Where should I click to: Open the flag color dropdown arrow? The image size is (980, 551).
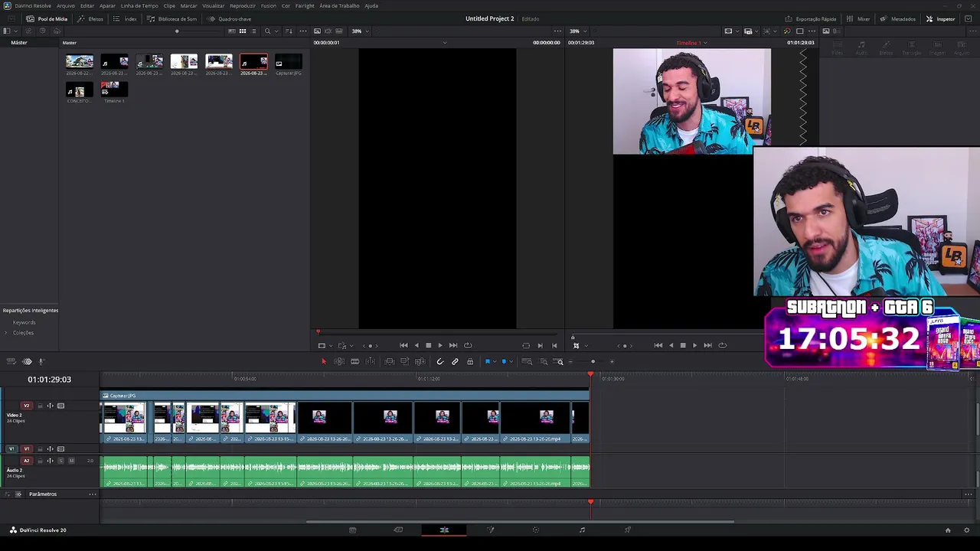click(x=495, y=361)
